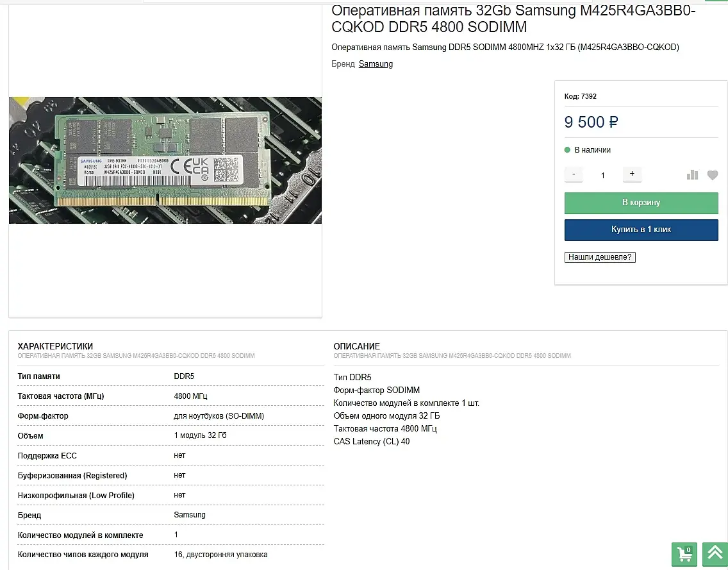
Task: Select the Тип памяти DDR5 value
Action: click(184, 376)
